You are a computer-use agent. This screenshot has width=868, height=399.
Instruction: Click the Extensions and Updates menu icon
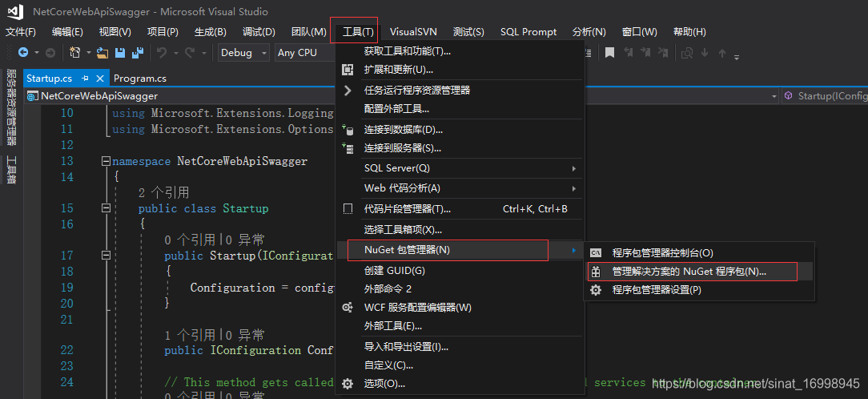pyautogui.click(x=348, y=70)
